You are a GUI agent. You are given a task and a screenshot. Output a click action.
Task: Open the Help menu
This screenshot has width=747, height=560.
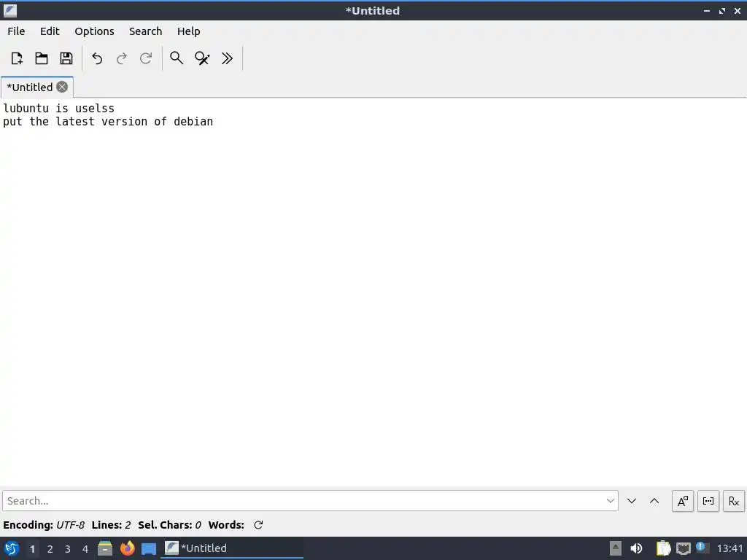[x=189, y=31]
